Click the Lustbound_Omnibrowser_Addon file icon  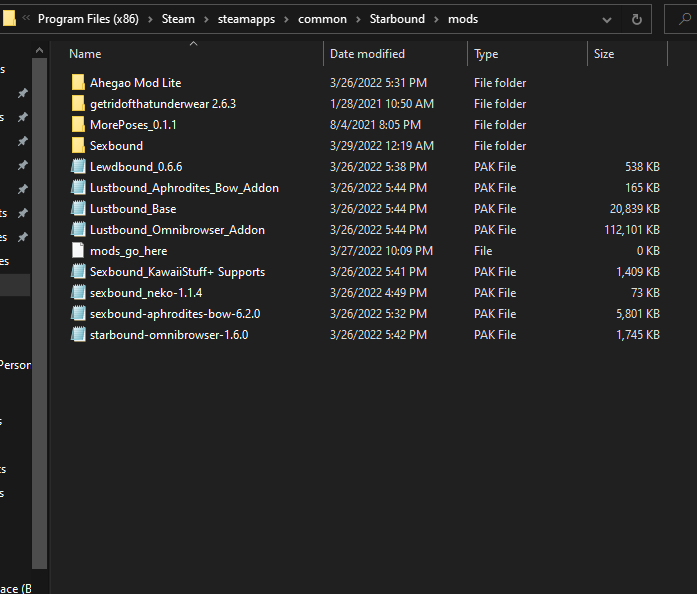[78, 229]
